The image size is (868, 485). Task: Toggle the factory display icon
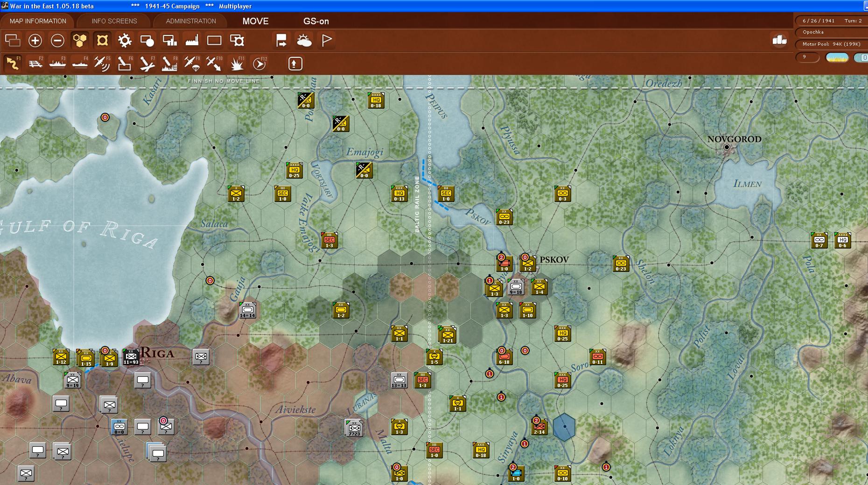[x=192, y=41]
